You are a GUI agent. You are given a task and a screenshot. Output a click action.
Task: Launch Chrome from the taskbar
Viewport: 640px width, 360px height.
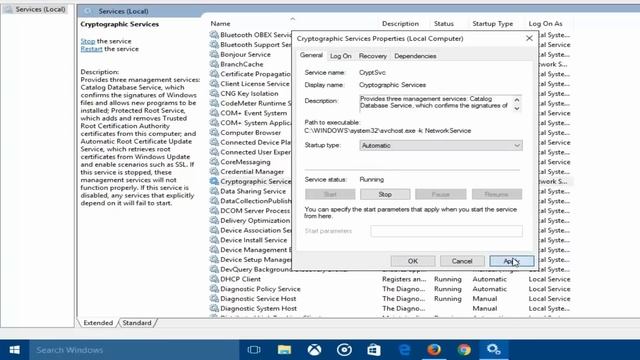(464, 350)
